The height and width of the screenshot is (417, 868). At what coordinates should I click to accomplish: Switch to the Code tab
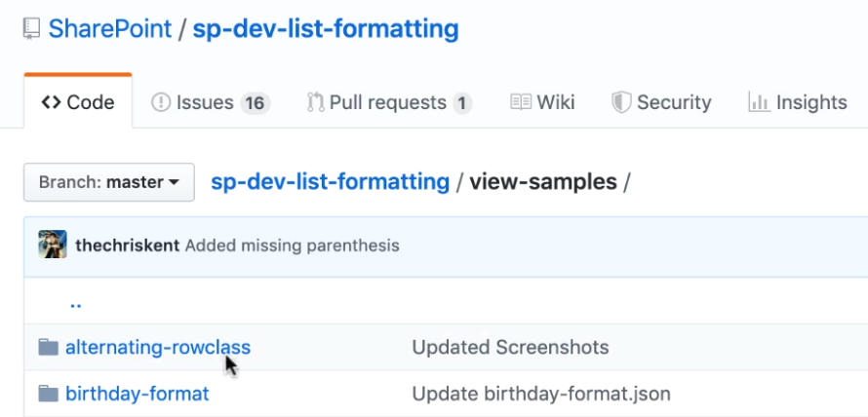click(x=78, y=102)
